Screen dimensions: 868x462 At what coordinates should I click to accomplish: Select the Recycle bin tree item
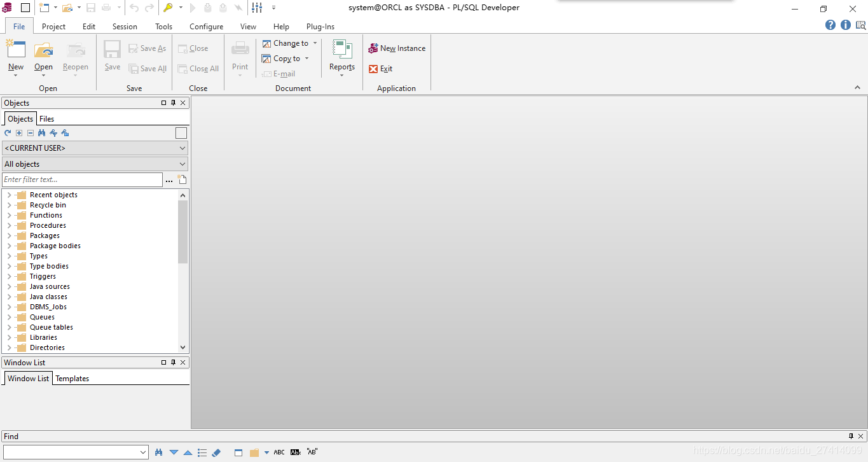[x=48, y=205]
